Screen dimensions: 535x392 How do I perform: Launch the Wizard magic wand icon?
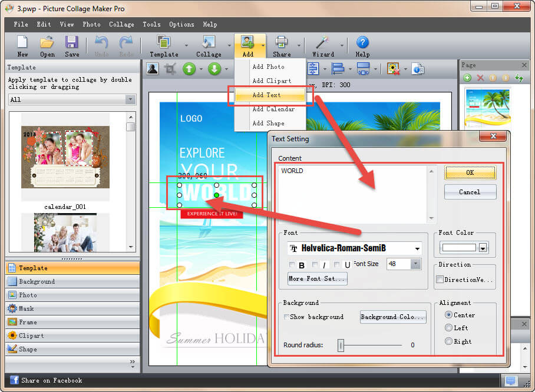[x=322, y=42]
